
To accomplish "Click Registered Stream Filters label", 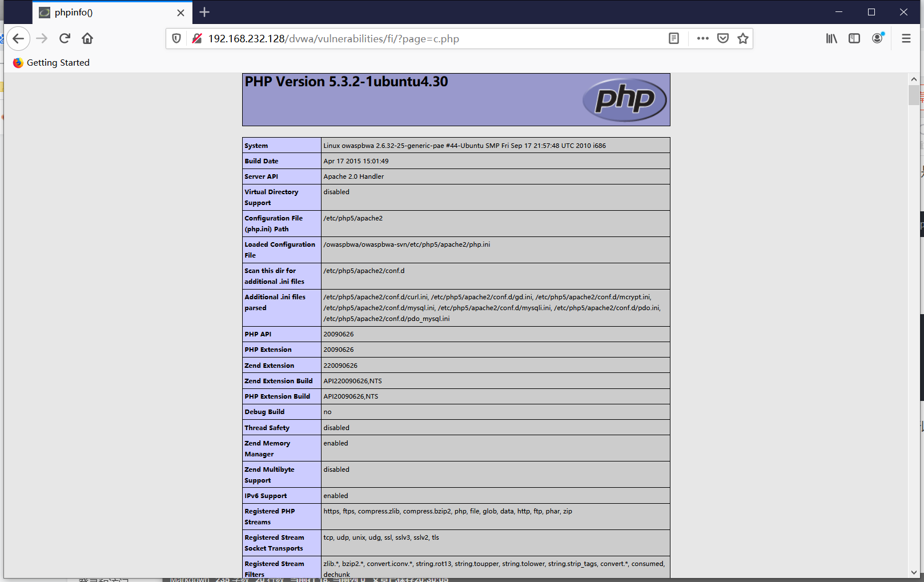I will click(274, 569).
